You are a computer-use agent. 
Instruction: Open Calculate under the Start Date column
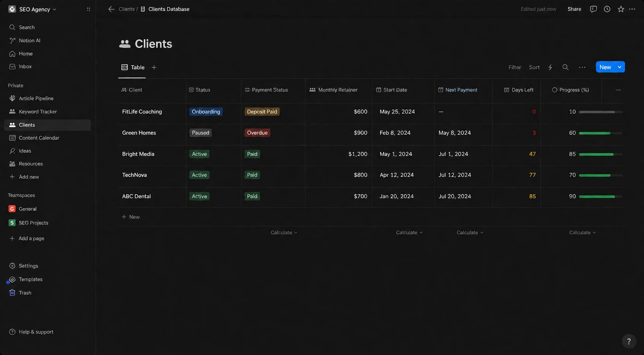point(409,233)
